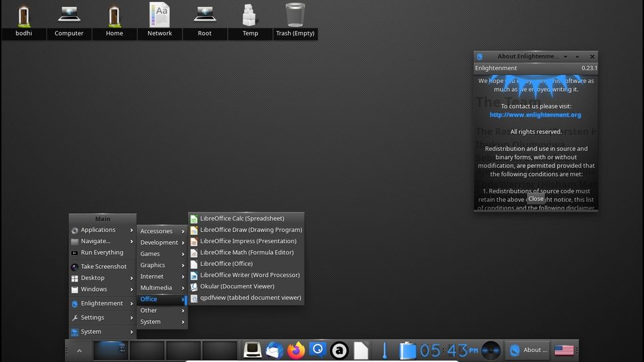
Task: Open the Windows submenu in Main menu
Action: (102, 290)
